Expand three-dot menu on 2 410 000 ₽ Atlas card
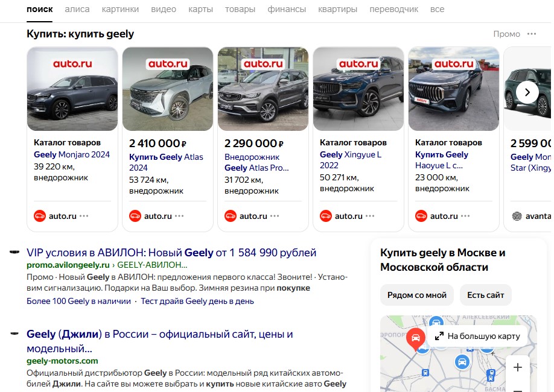The width and height of the screenshot is (554, 392). point(179,216)
